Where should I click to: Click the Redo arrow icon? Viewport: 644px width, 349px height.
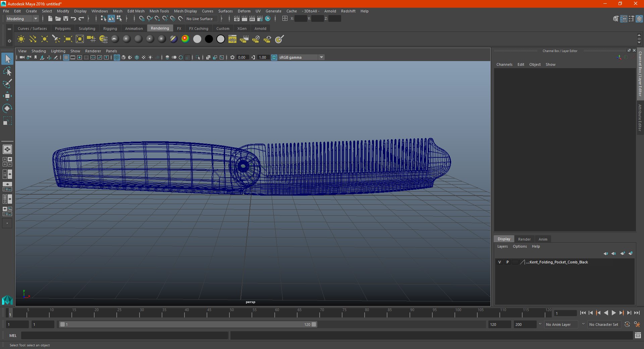click(81, 18)
